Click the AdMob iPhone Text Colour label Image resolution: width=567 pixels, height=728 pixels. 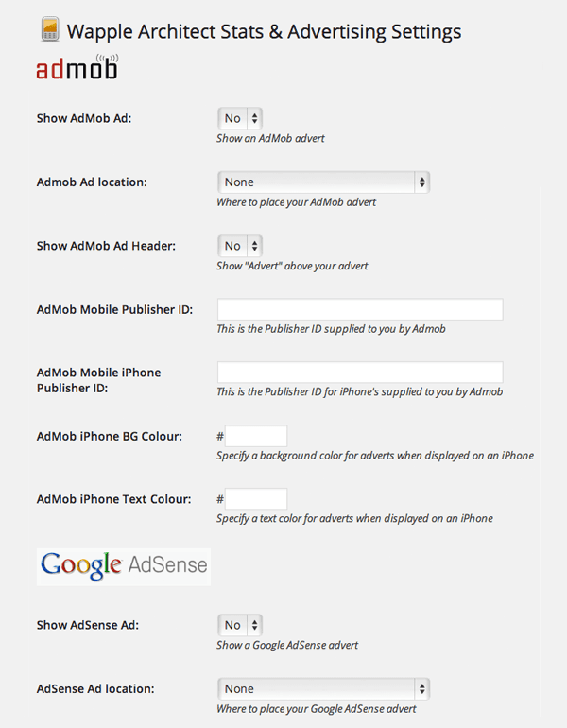coord(113,498)
